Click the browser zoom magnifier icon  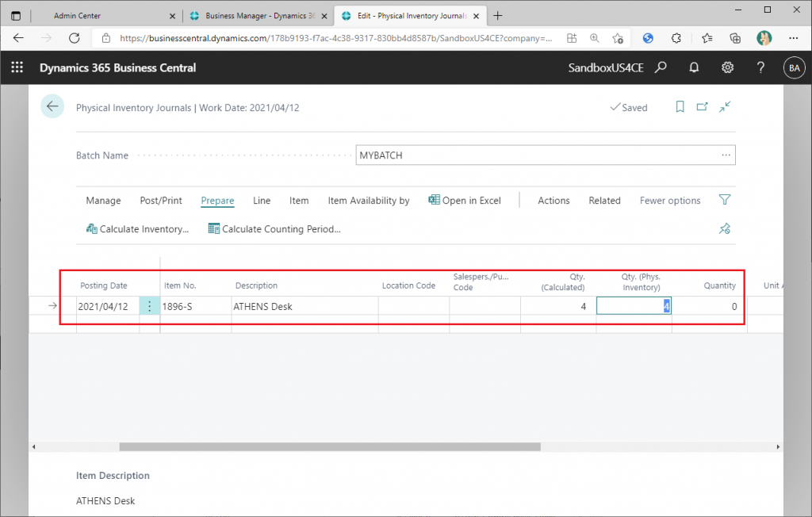(x=595, y=38)
